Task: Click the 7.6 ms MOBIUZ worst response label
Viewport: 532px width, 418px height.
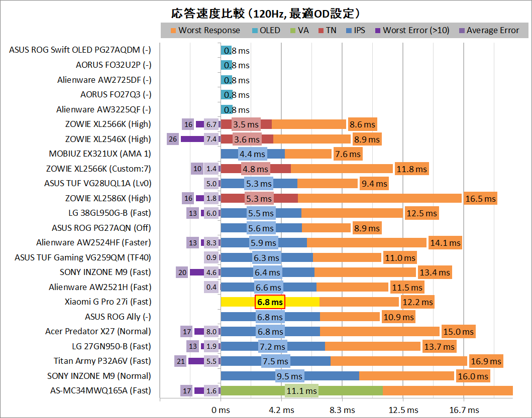Action: tap(348, 154)
